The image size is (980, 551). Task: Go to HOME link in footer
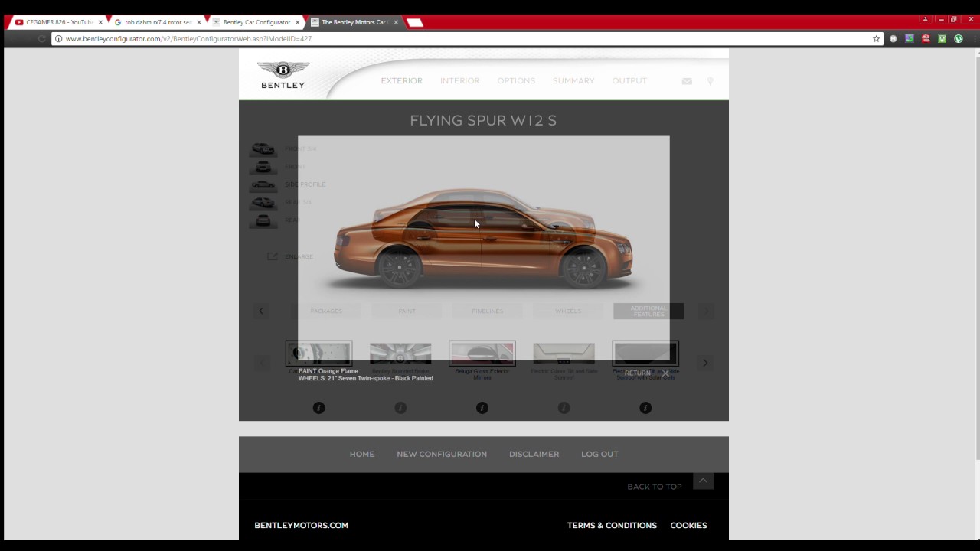pos(362,454)
